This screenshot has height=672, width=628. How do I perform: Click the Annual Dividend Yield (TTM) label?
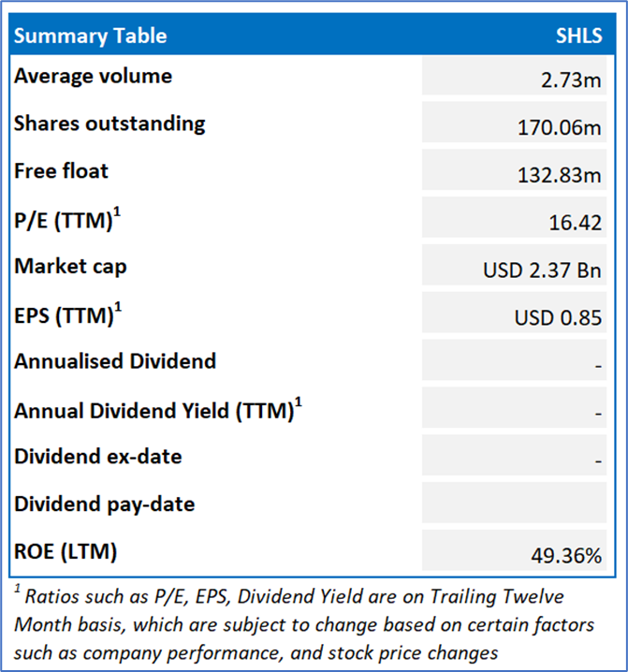pos(157,409)
